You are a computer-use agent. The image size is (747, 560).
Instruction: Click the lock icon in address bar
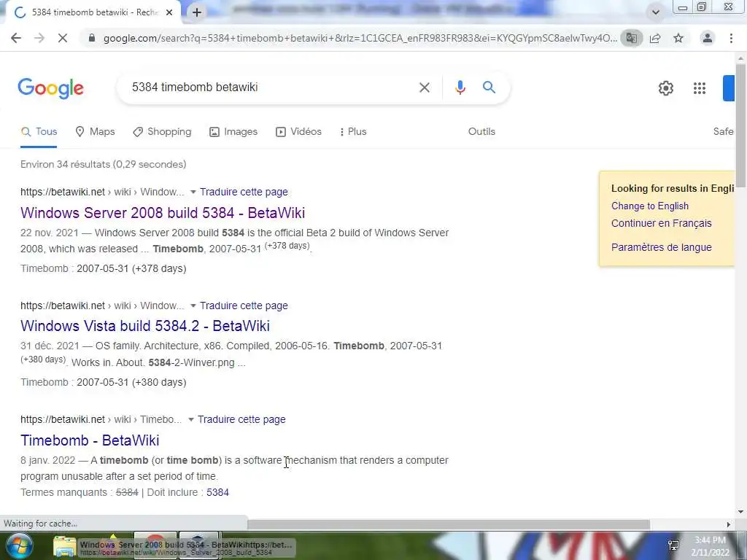pos(92,38)
